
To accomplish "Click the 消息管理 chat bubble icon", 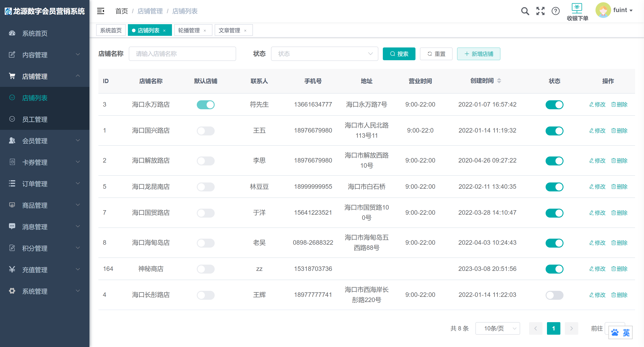I will click(x=12, y=226).
